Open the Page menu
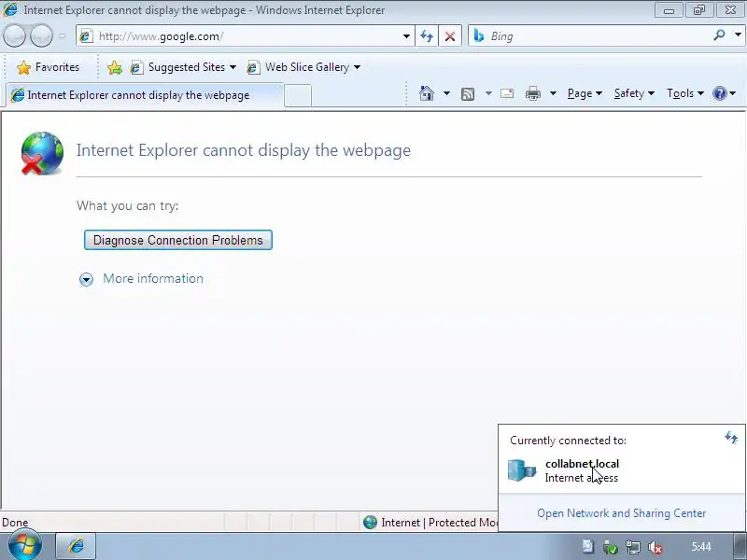This screenshot has width=747, height=560. click(585, 93)
